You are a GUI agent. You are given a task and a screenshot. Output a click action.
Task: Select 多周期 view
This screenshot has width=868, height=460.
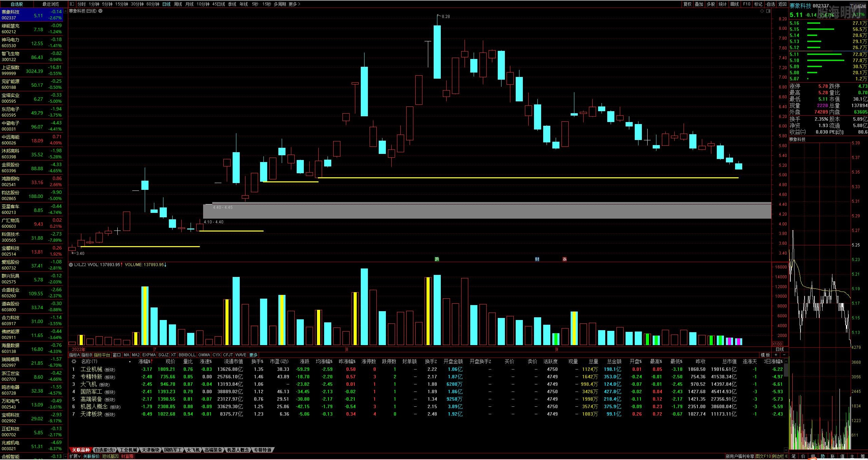(280, 4)
